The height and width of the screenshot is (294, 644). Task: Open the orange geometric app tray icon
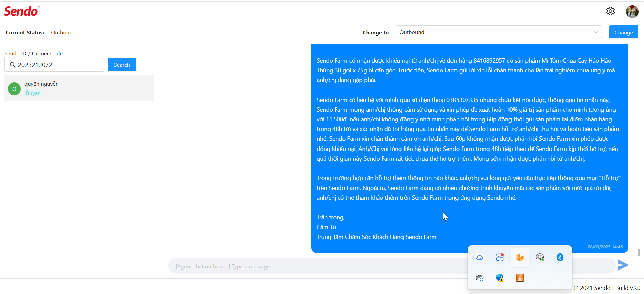[x=520, y=257]
